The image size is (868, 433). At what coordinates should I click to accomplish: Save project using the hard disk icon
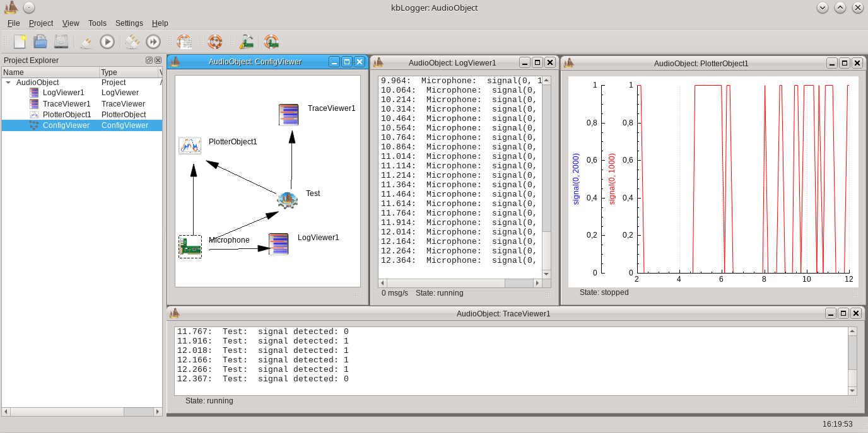pyautogui.click(x=61, y=42)
